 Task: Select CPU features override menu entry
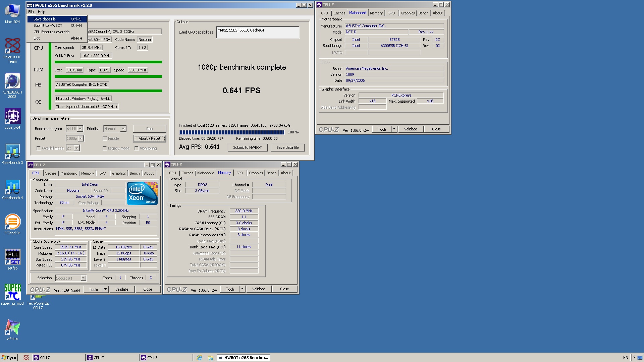click(57, 32)
